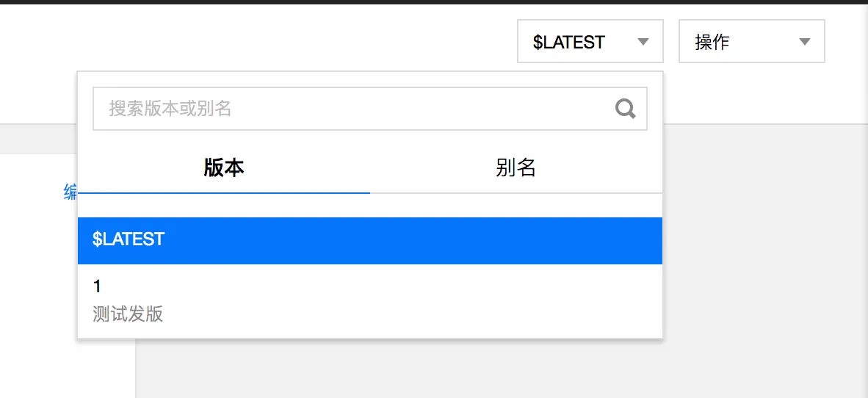868x398 pixels.
Task: Collapse the $LATEST version selector
Action: tap(590, 42)
